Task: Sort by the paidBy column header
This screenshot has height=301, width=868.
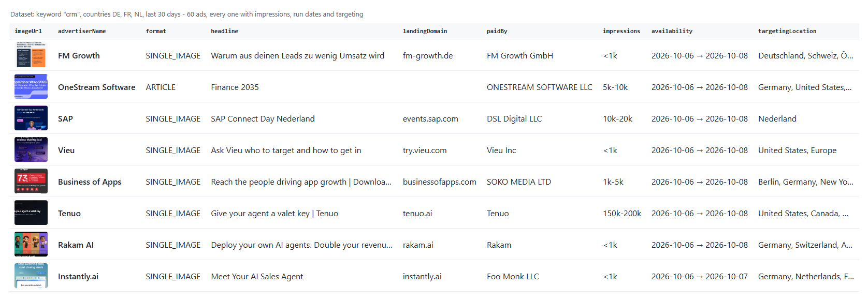Action: (497, 31)
